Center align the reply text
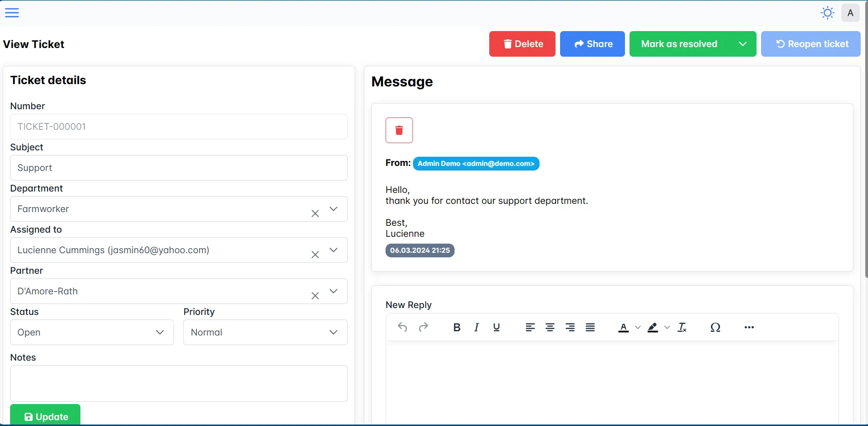 pos(550,327)
